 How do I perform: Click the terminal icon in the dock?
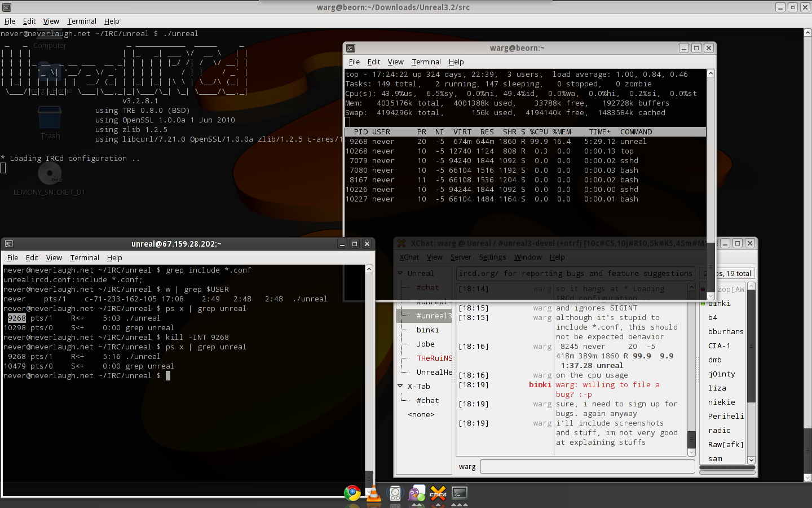460,494
